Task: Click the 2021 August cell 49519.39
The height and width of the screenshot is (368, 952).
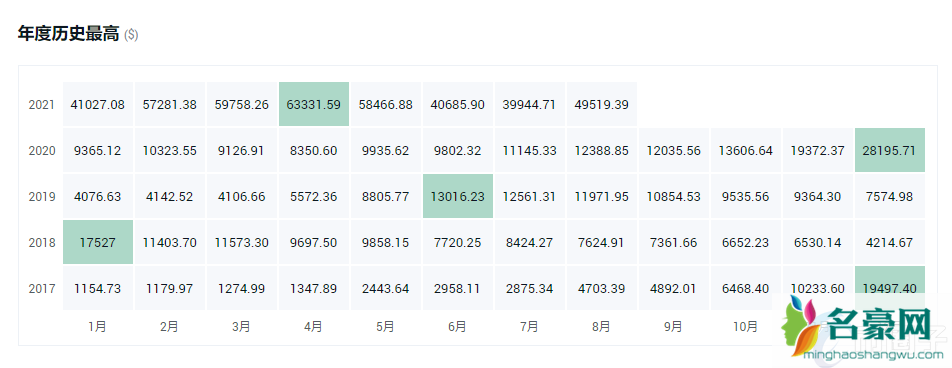Action: click(602, 104)
